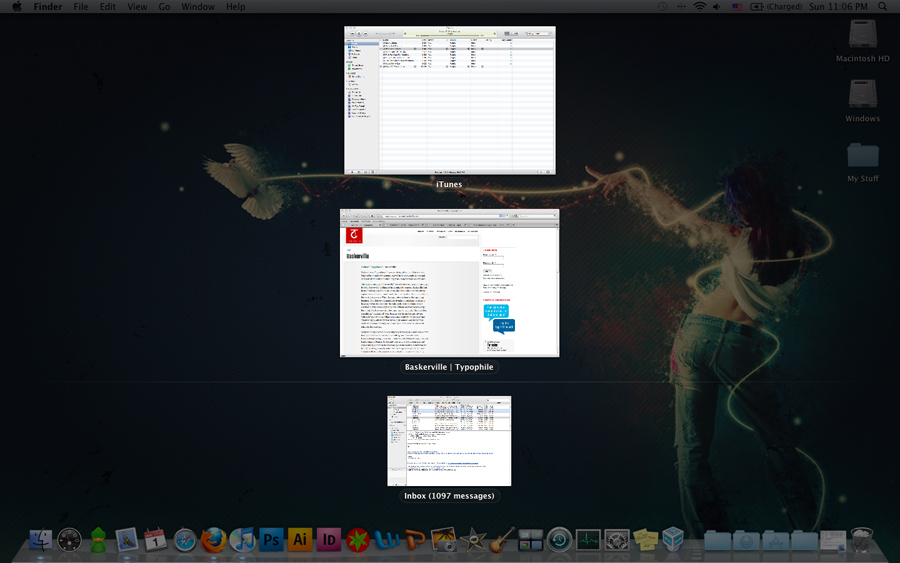900x563 pixels.
Task: Open PowerPoint orange P icon
Action: (415, 540)
